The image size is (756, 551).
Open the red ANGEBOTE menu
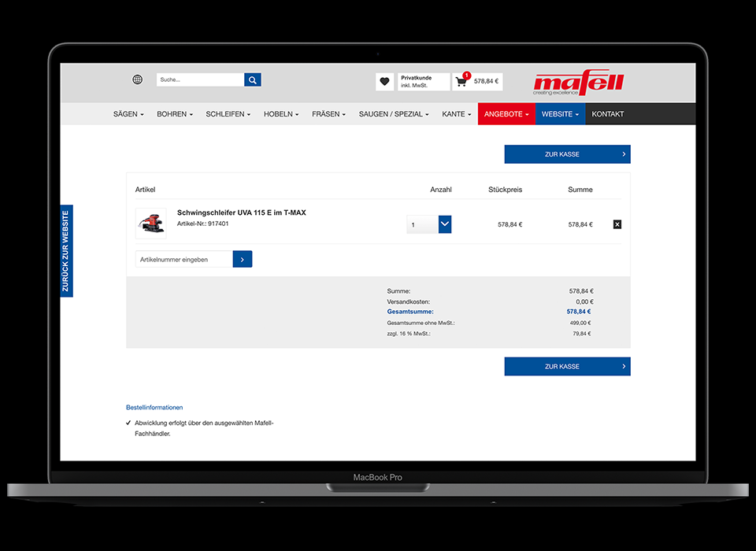pos(506,114)
